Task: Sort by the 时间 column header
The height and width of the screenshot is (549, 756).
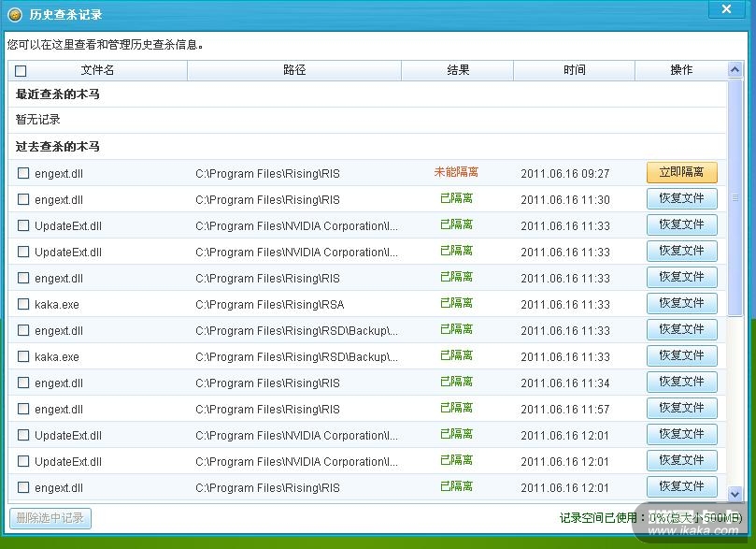Action: point(574,70)
